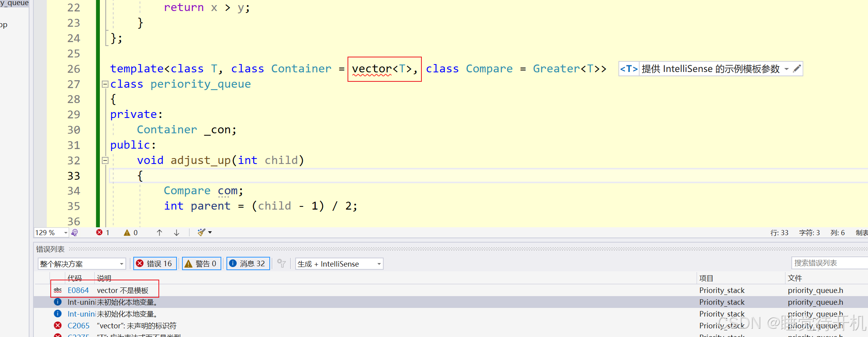Click the 字符: 3 status indicator
Screen dimensions: 868x337
(809, 233)
